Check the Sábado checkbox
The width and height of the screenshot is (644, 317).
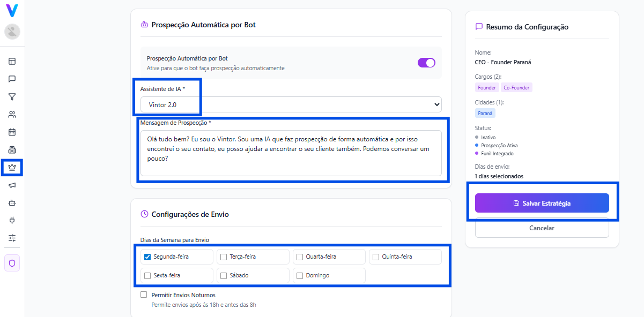click(224, 275)
